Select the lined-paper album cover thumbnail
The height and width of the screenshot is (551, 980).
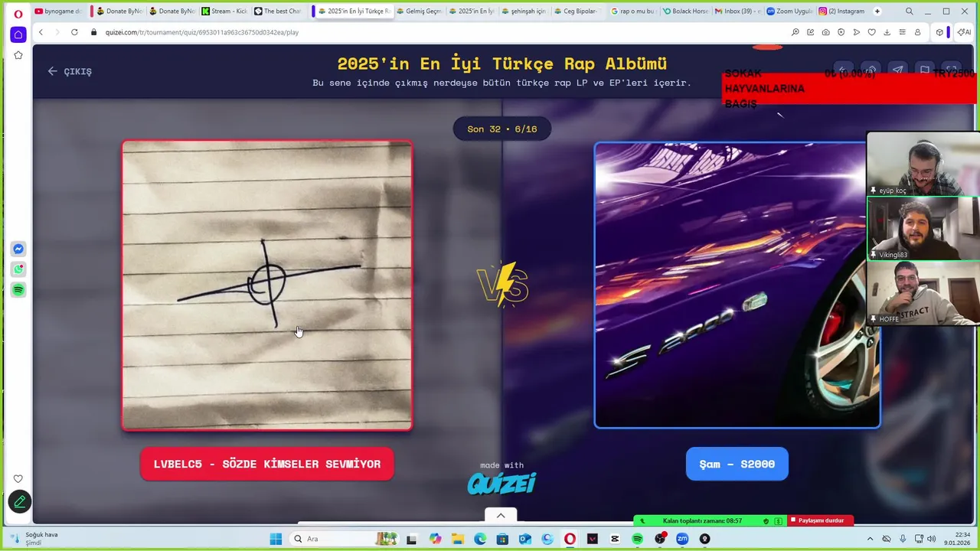click(x=267, y=285)
